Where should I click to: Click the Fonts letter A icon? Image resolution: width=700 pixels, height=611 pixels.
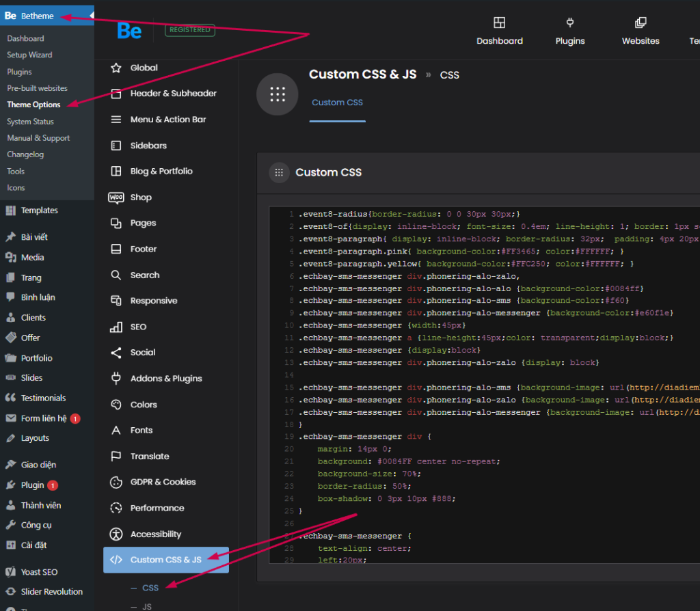tap(116, 431)
